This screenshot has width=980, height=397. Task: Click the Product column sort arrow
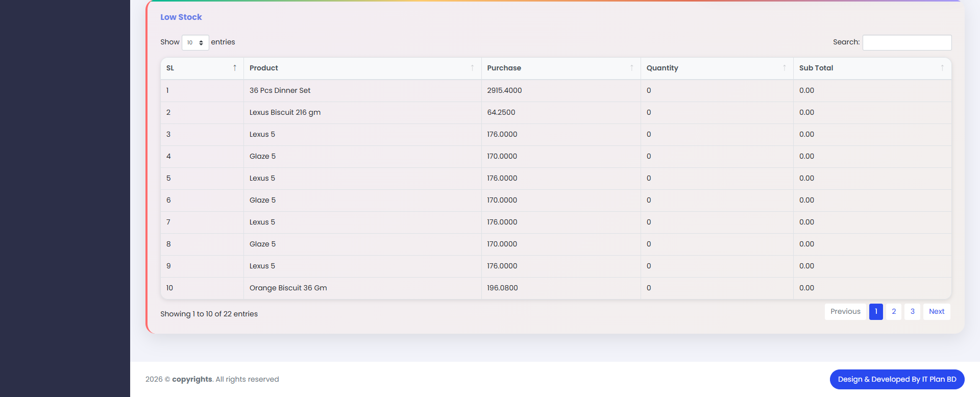[472, 68]
